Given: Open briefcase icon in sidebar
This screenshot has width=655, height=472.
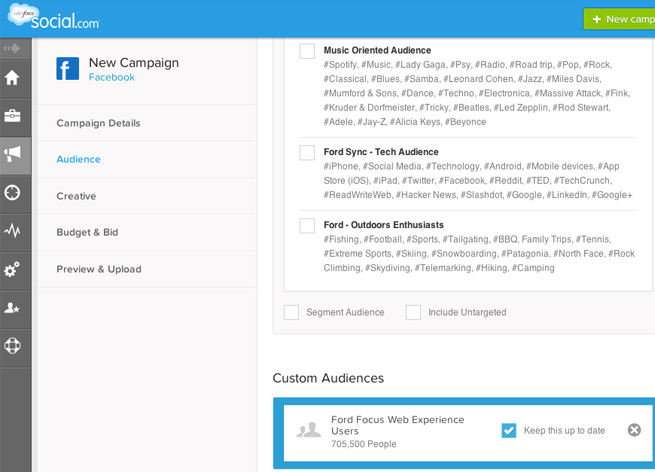Looking at the screenshot, I should 12,116.
